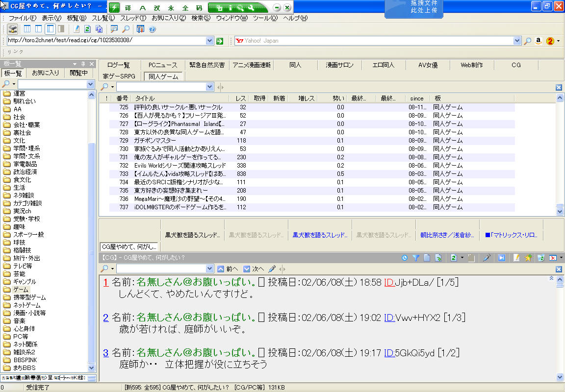The height and width of the screenshot is (392, 565).
Task: Click the 译 translate button on the floating bar
Action: click(128, 7)
